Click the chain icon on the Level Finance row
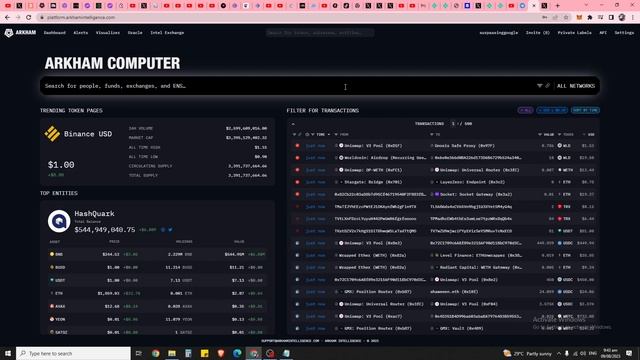 pos(298,256)
